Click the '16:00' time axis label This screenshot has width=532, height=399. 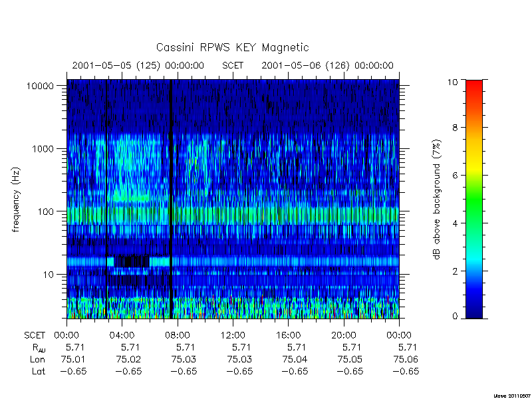click(288, 336)
